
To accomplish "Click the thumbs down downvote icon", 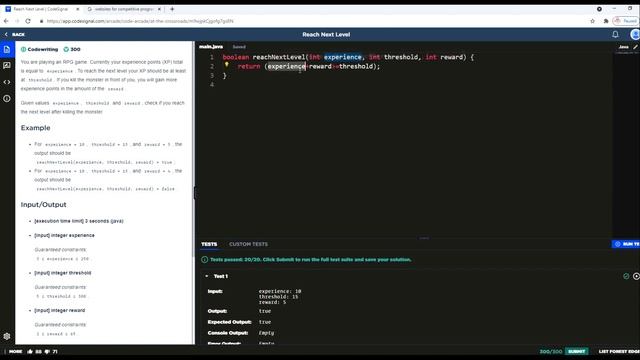I will (47, 351).
